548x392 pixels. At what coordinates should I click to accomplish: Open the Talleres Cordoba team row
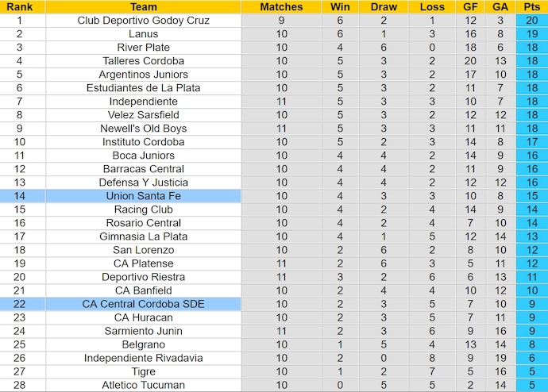tap(143, 61)
